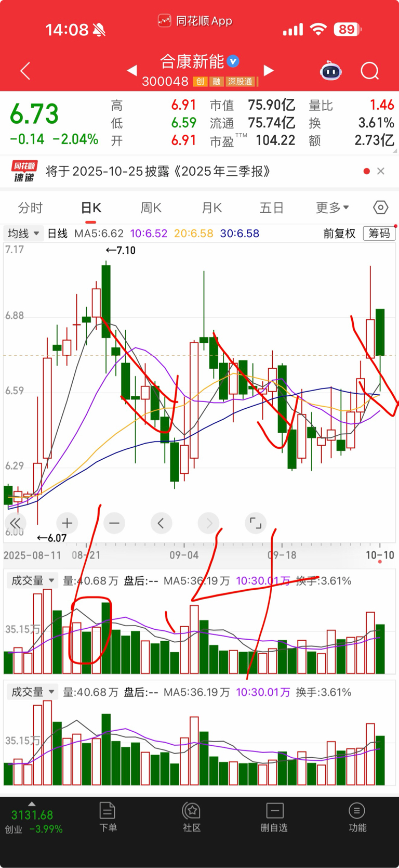Switch to 分时 tab
Screen dimensions: 399x868
(30, 208)
